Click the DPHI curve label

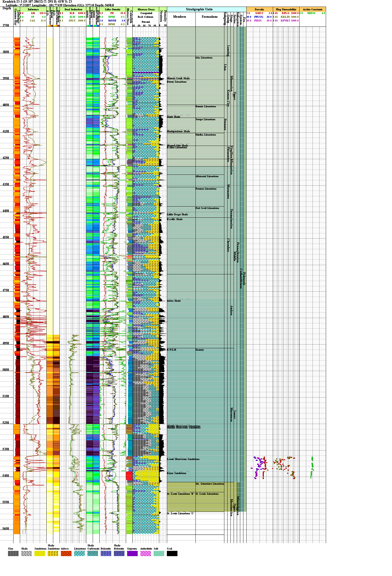click(112, 24)
